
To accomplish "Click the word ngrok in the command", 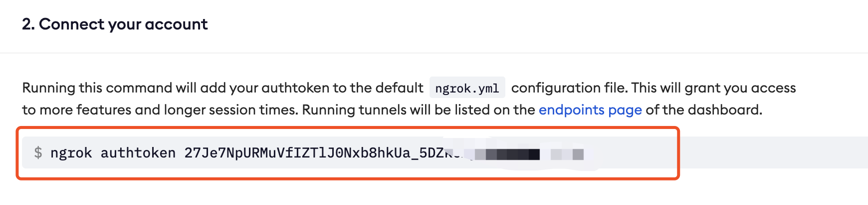I will (71, 153).
